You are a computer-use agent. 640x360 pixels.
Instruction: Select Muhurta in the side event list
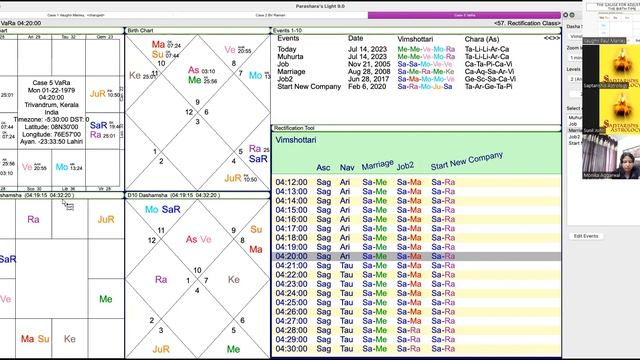coord(575,118)
